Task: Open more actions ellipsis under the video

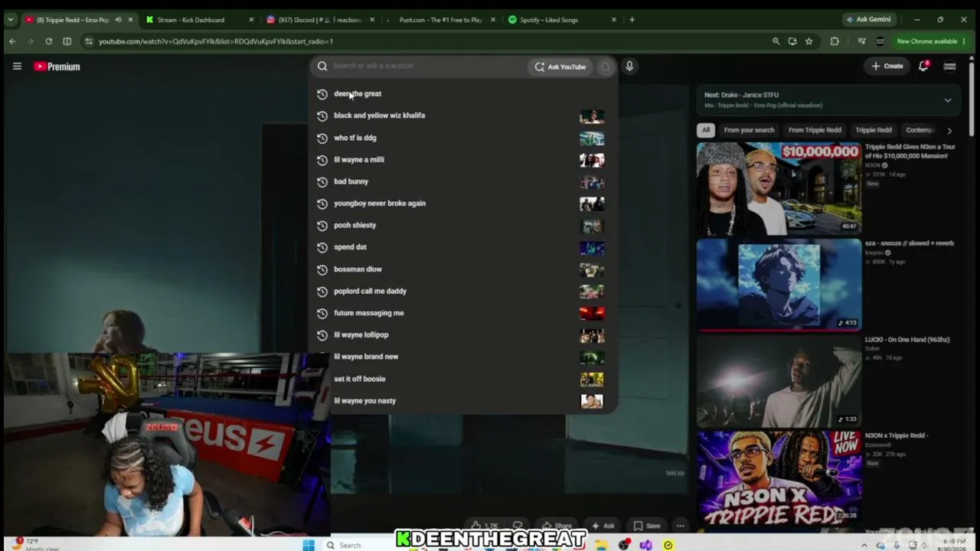Action: click(x=680, y=526)
